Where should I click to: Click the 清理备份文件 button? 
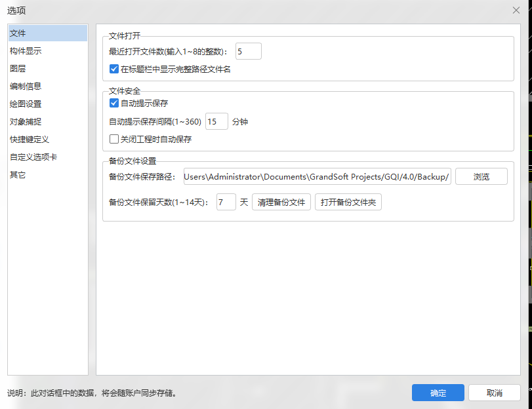point(281,202)
